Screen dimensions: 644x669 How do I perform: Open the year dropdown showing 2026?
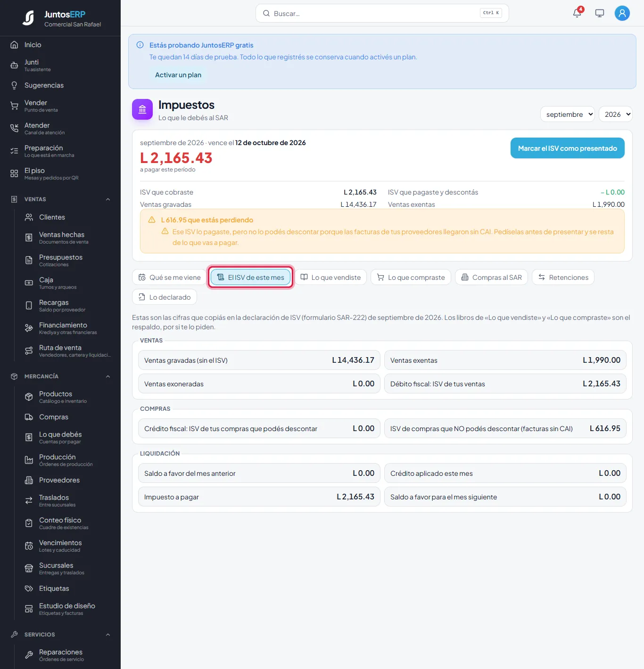coord(615,114)
